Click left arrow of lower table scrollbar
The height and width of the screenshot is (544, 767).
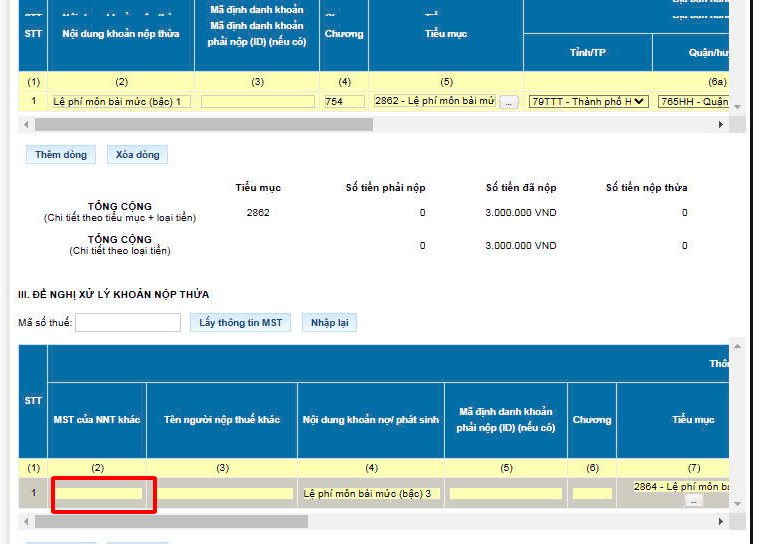coord(26,522)
